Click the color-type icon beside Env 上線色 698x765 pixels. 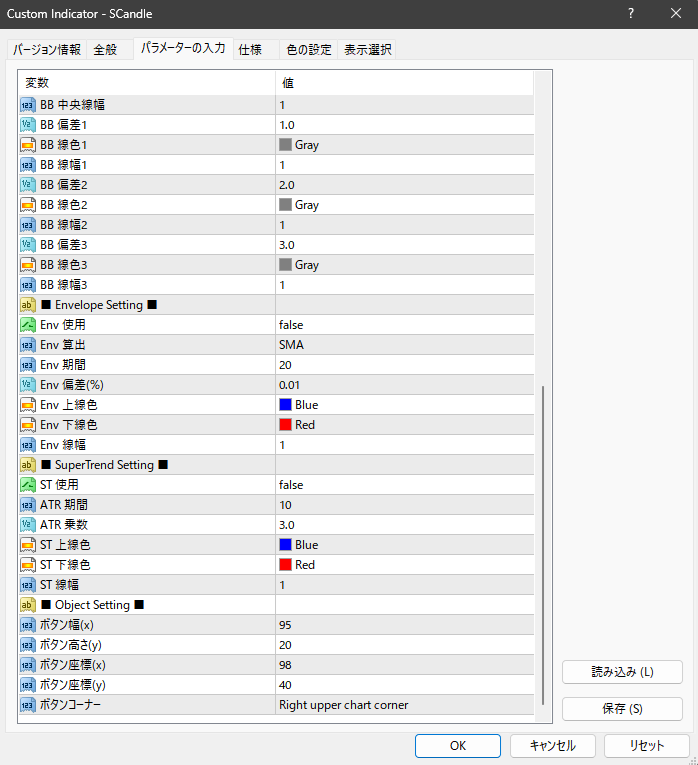point(28,405)
